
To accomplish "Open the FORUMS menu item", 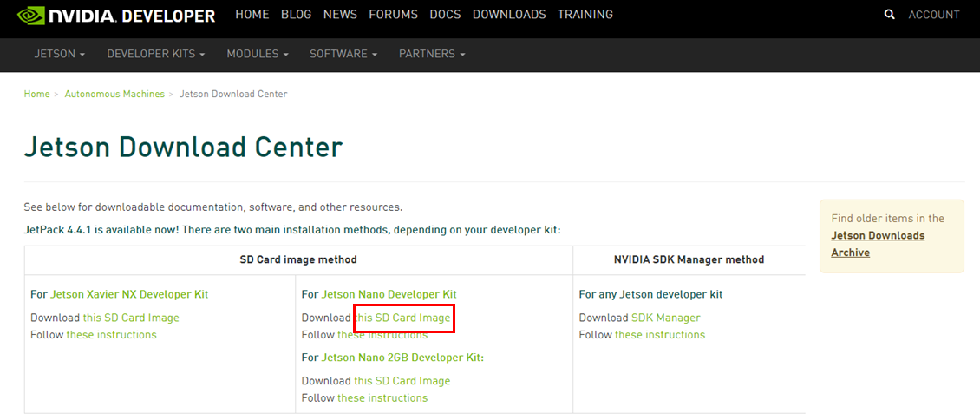I will [x=393, y=15].
